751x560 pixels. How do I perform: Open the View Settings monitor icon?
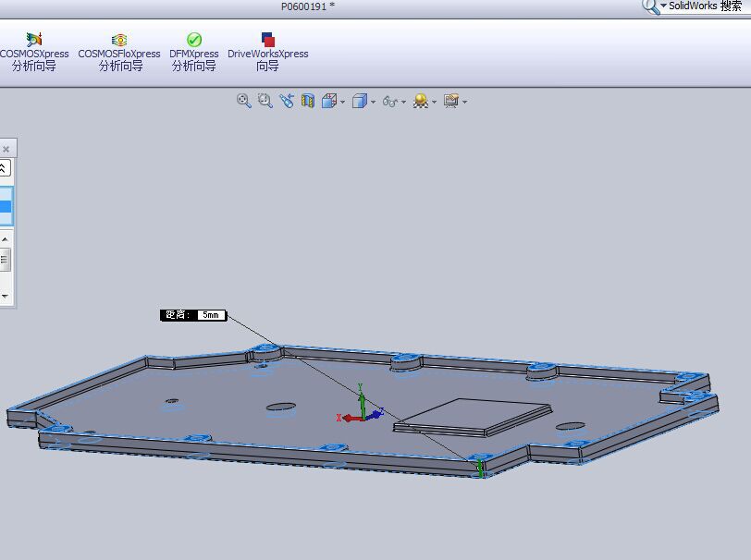click(x=451, y=101)
